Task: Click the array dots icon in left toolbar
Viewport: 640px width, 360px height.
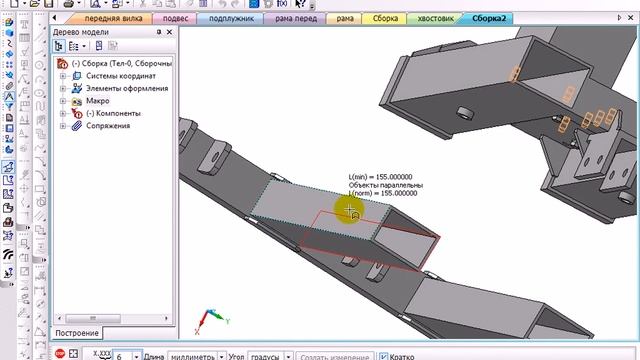Action: [x=9, y=64]
